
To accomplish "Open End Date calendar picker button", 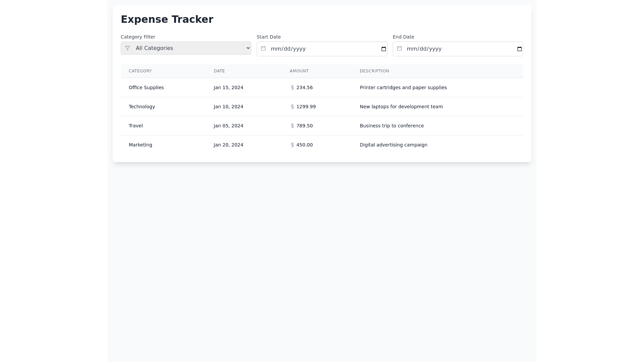I will click(x=520, y=49).
